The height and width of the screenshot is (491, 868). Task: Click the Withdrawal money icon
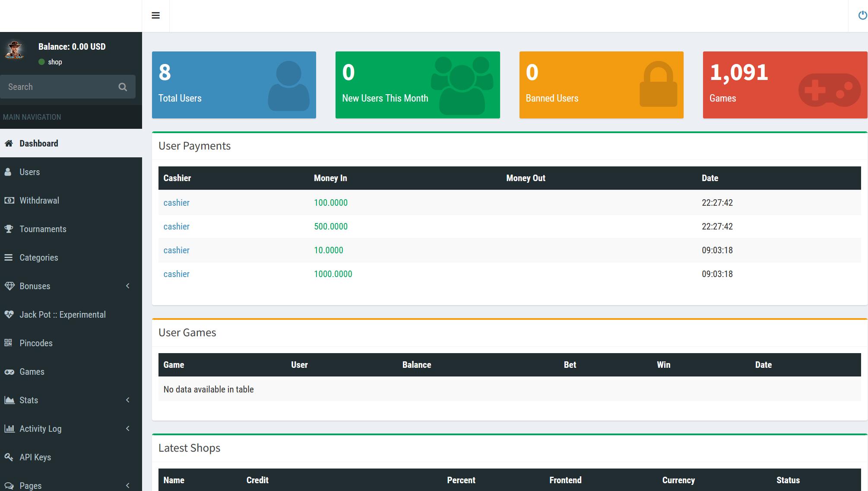coord(9,201)
